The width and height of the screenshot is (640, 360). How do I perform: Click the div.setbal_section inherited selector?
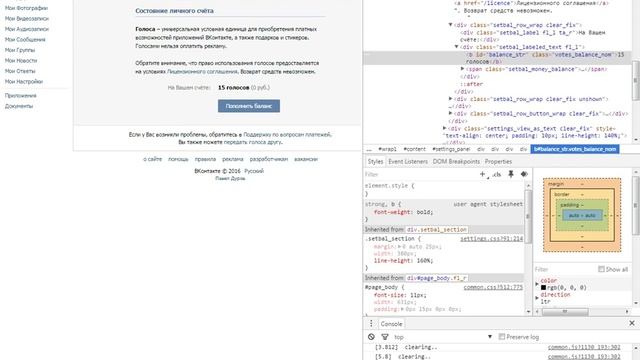[436, 229]
